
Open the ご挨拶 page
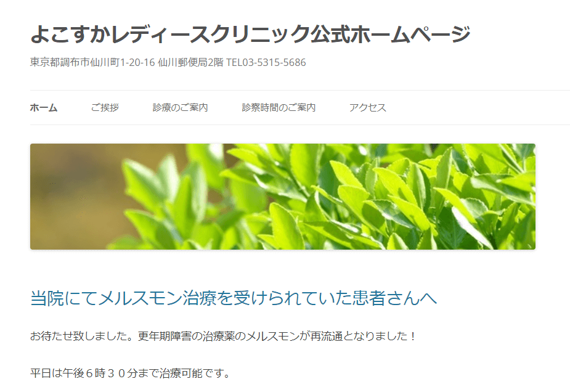105,108
